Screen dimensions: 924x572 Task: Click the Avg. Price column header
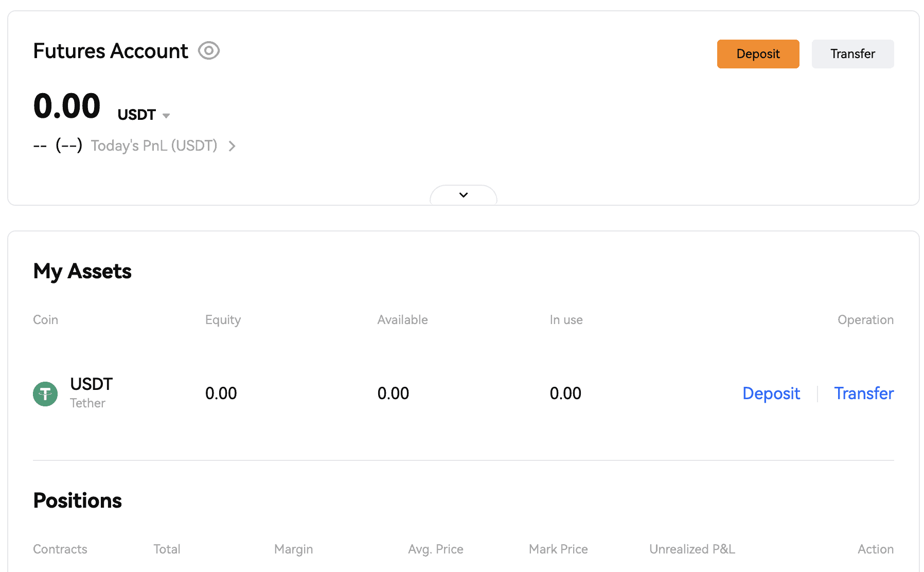435,549
